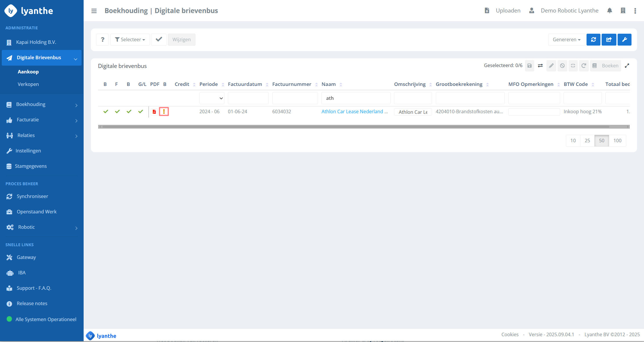Select Verkopen in the sidebar submenu

(x=28, y=84)
